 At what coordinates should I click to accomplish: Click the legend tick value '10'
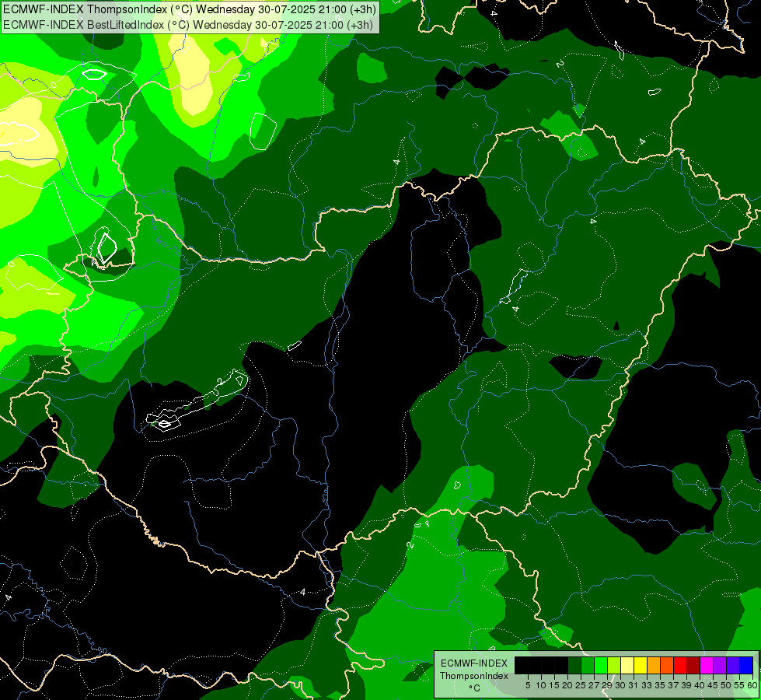[x=541, y=685]
